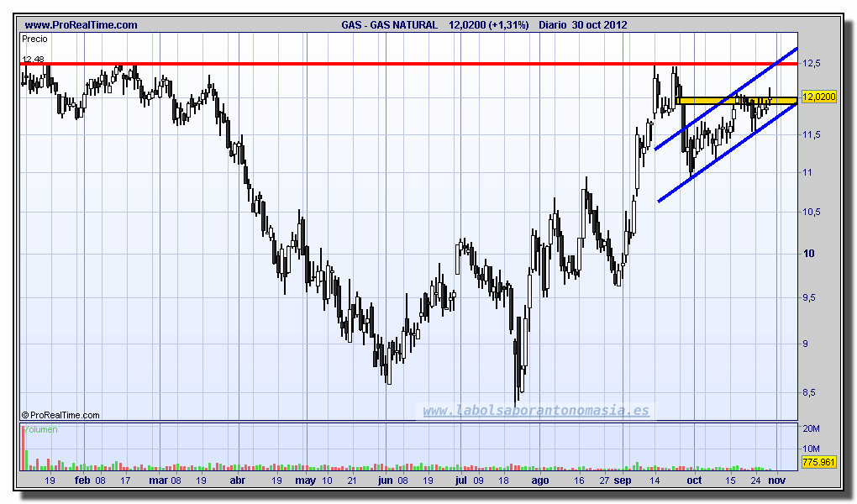Screen dimensions: 857x504
Task: Select the 24 date label before nov
Action: click(x=755, y=480)
